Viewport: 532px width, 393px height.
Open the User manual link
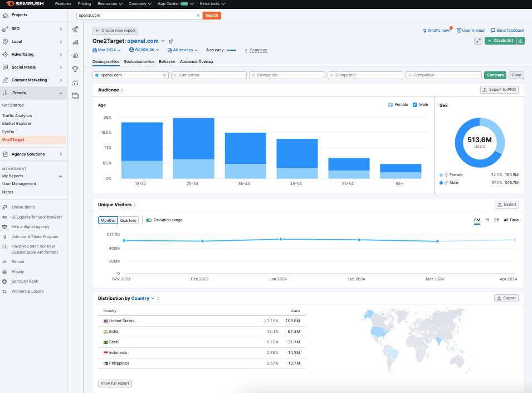coord(471,31)
